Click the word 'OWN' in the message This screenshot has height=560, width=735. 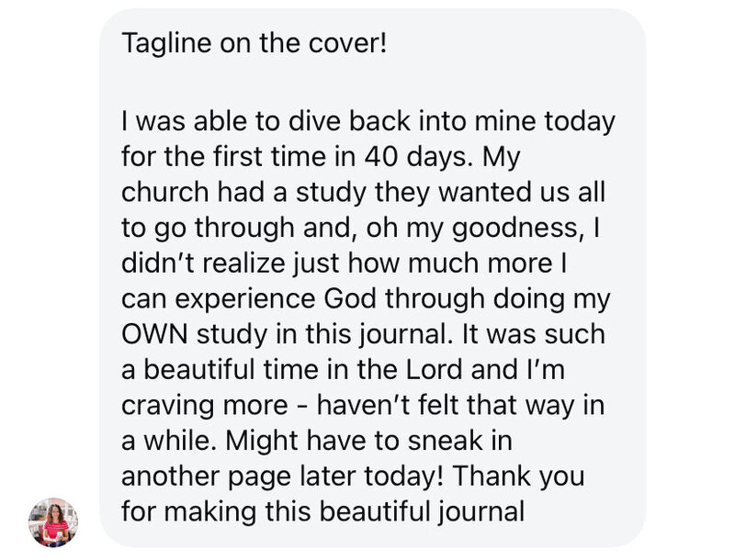(x=154, y=334)
